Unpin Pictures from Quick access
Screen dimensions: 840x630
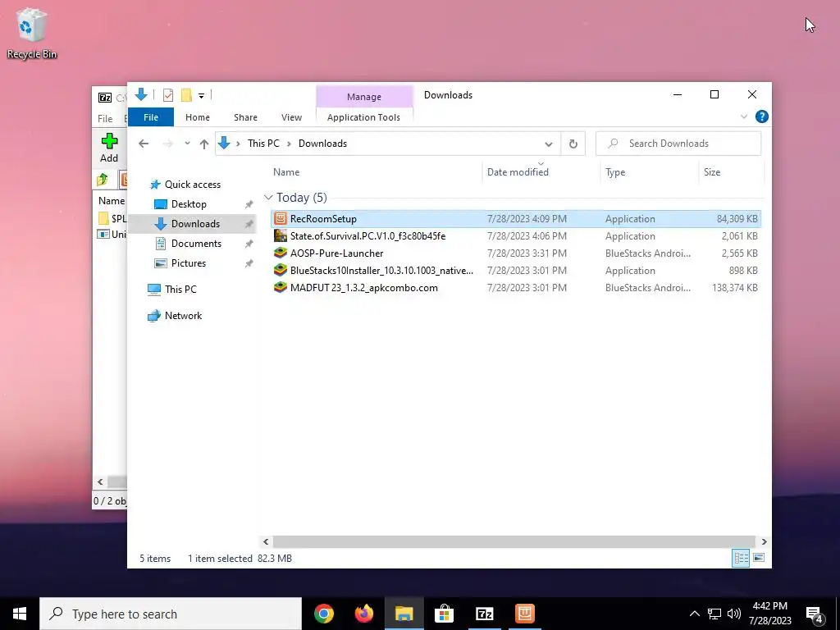[249, 263]
